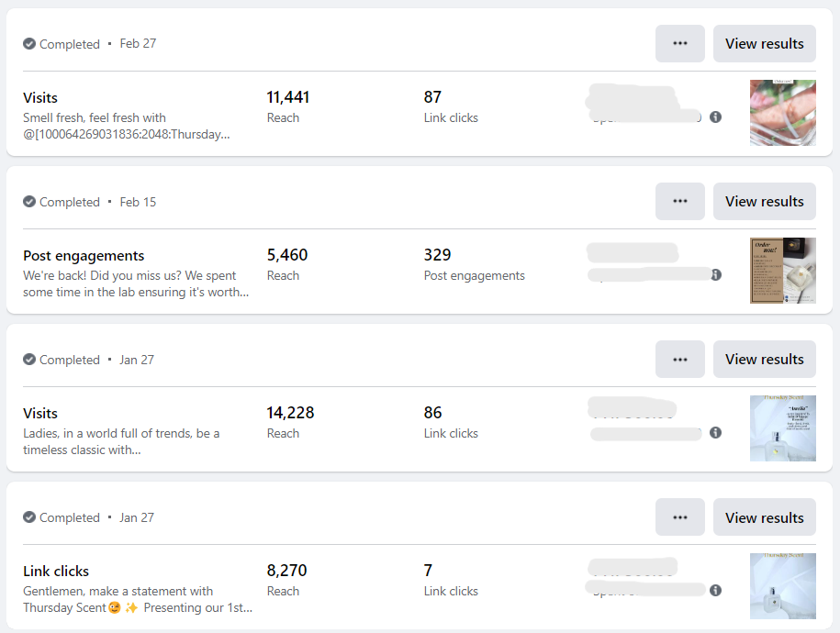
Task: View results for the Feb 27 Visits ad
Action: tap(764, 44)
